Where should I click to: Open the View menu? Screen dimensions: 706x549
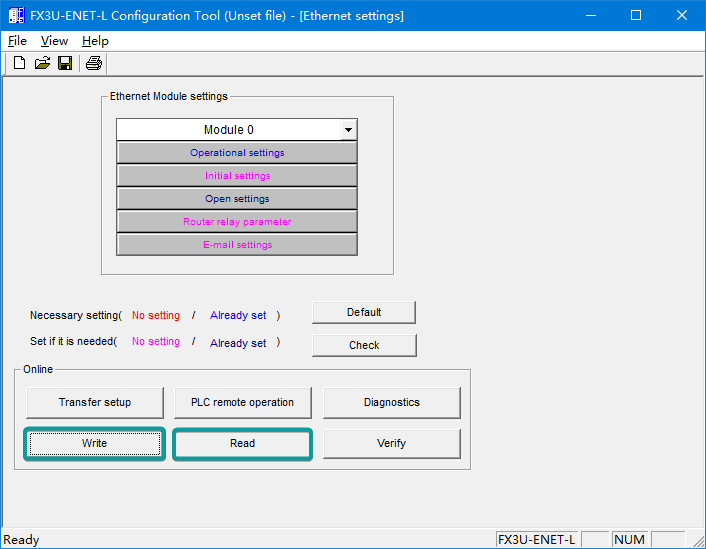pyautogui.click(x=54, y=41)
